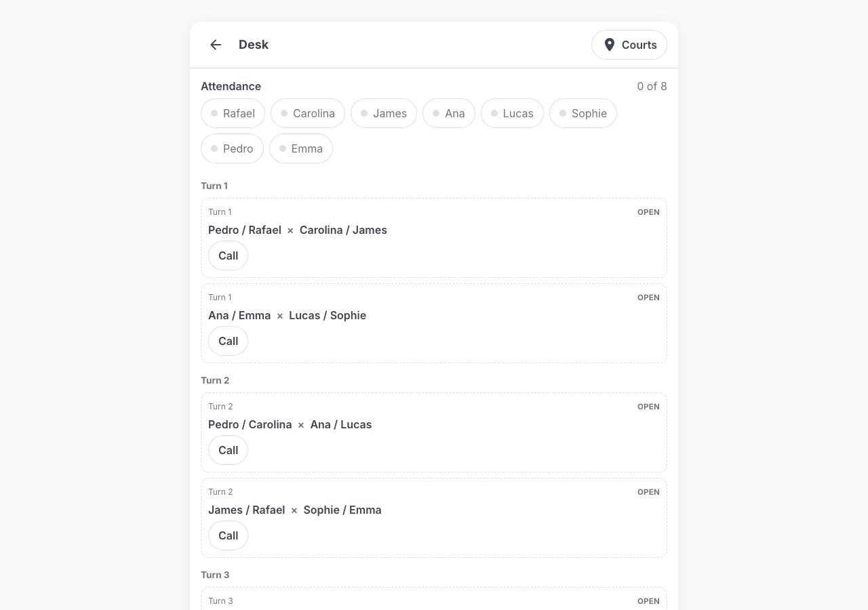
Task: Click the attendance dot beside Emma
Action: [283, 148]
